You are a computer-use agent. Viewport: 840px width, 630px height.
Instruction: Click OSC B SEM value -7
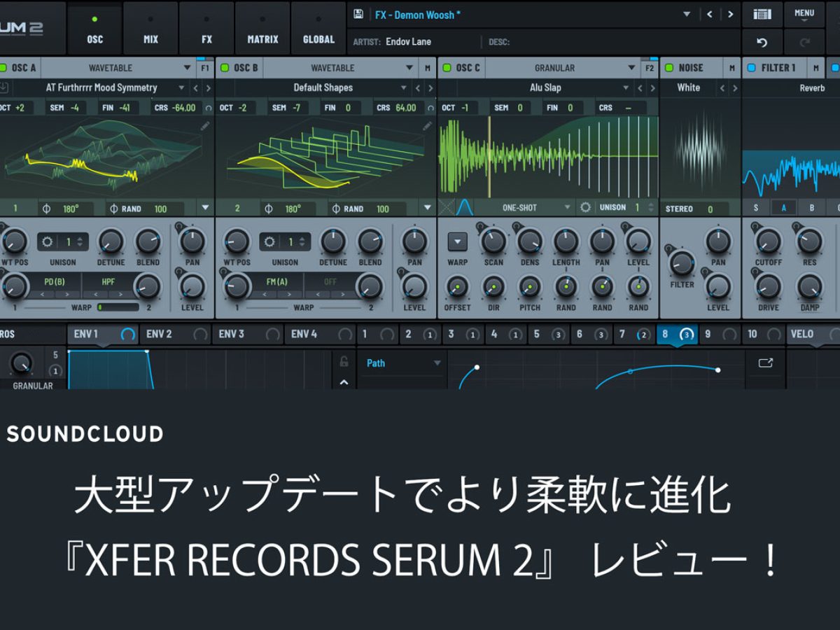[x=296, y=108]
